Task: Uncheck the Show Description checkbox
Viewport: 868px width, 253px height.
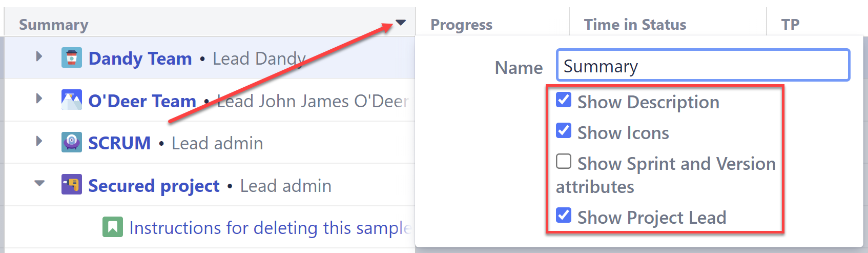Action: pos(564,100)
